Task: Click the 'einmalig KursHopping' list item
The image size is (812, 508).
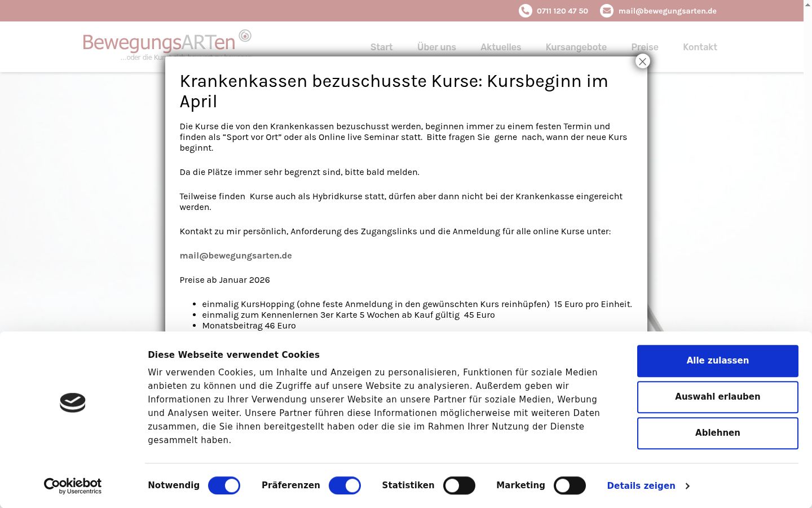Action: click(x=417, y=304)
